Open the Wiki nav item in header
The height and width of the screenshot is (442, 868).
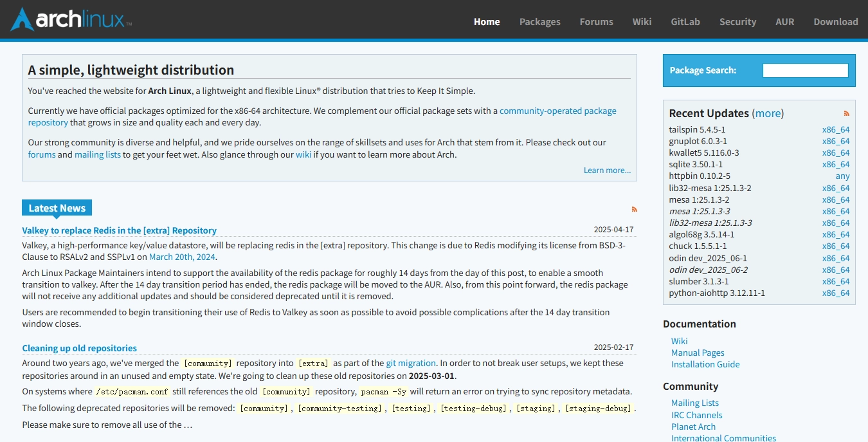pos(642,21)
